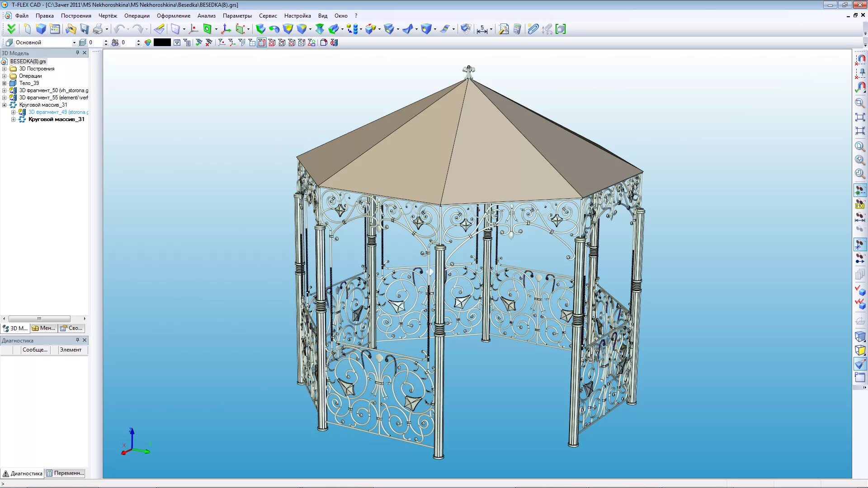The image size is (868, 488).
Task: Click the Save (floppy disk) icon
Action: coord(85,29)
